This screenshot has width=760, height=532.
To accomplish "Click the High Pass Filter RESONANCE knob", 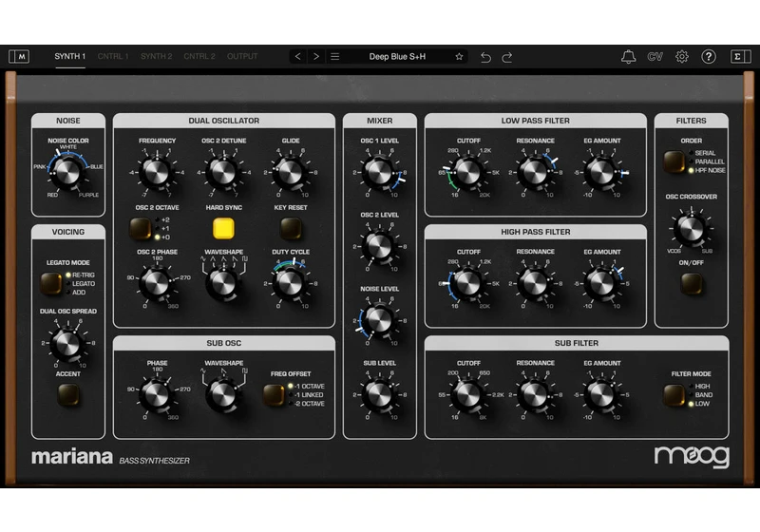I will tap(535, 283).
